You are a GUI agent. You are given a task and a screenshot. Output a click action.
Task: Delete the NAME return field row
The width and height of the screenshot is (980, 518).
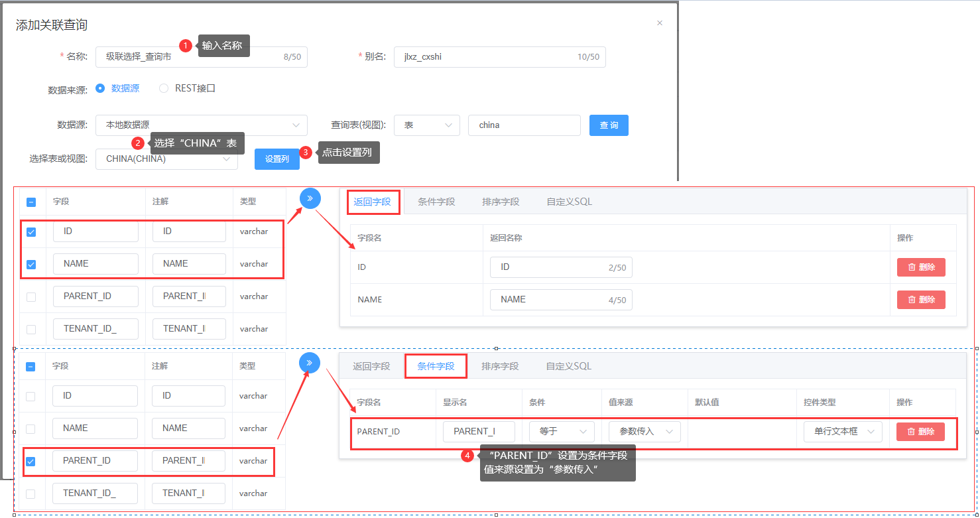[x=921, y=300]
